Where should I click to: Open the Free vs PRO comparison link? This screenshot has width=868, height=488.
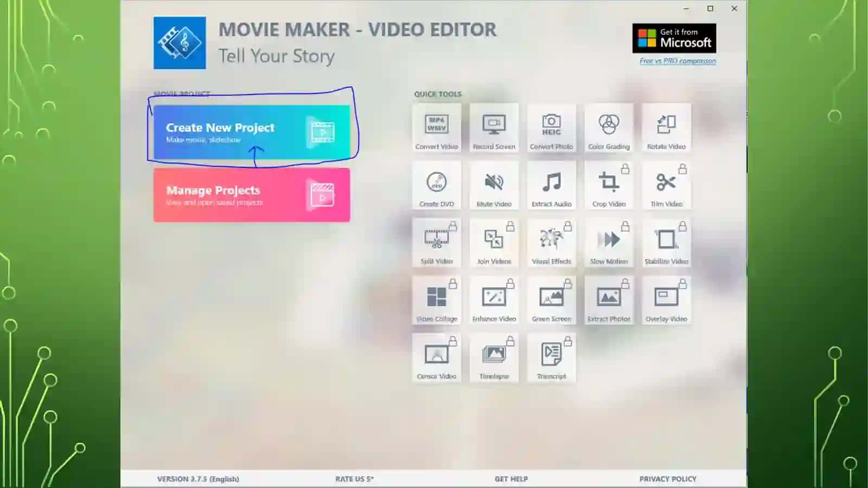point(678,61)
